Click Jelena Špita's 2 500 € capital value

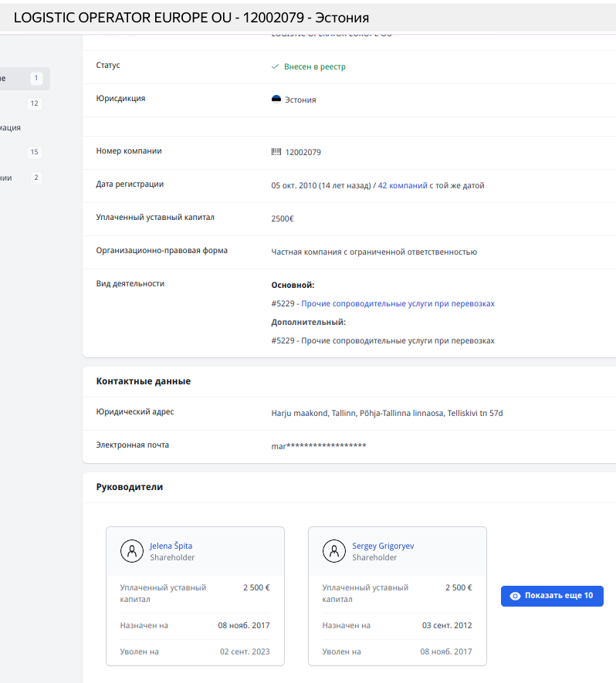(256, 587)
